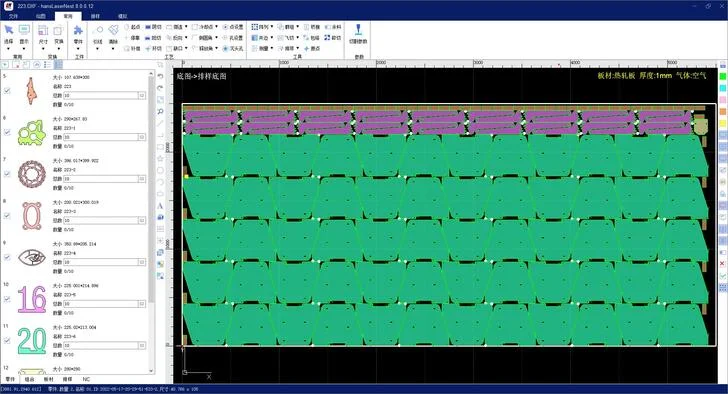Click the display monitor icon in ribbon
The image size is (728, 394).
click(x=24, y=30)
